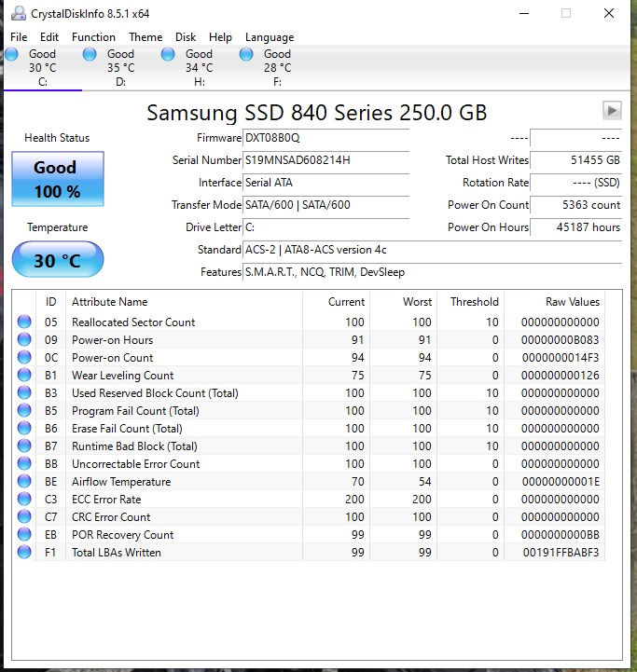Click the Interface field Serial ATA
637x672 pixels.
[325, 183]
